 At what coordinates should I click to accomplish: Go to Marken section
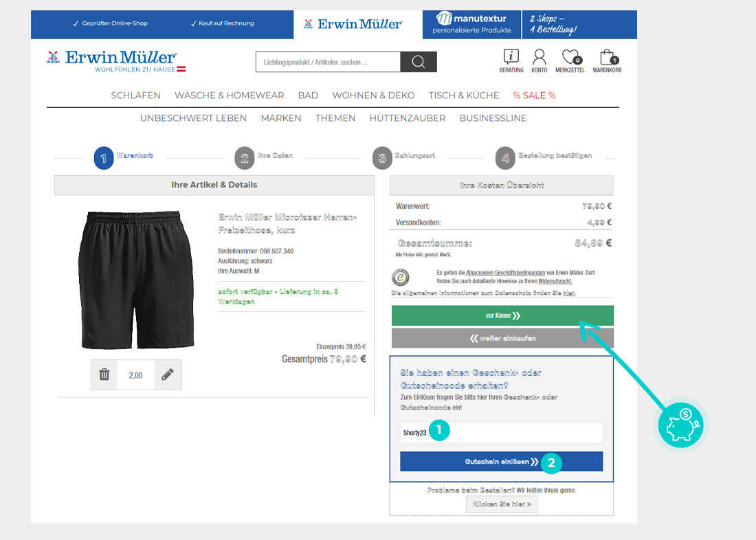(x=281, y=118)
